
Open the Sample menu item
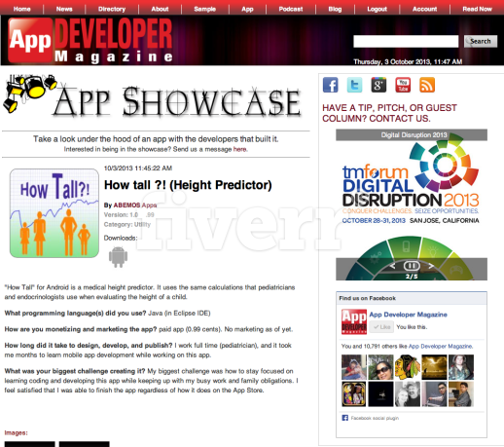(205, 9)
